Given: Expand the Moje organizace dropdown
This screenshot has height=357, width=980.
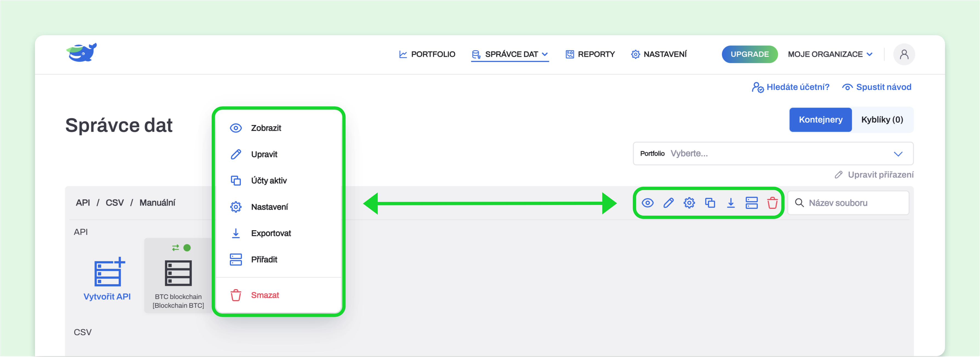Looking at the screenshot, I should tap(830, 55).
